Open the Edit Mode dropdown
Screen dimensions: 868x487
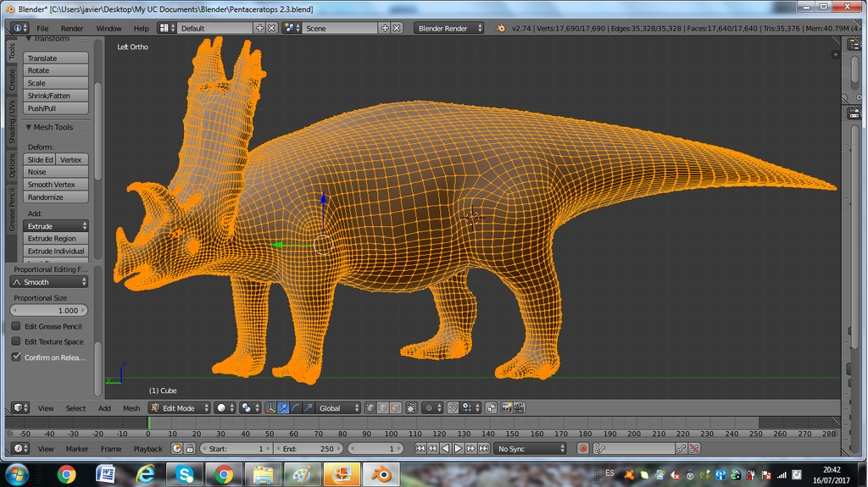click(x=179, y=408)
